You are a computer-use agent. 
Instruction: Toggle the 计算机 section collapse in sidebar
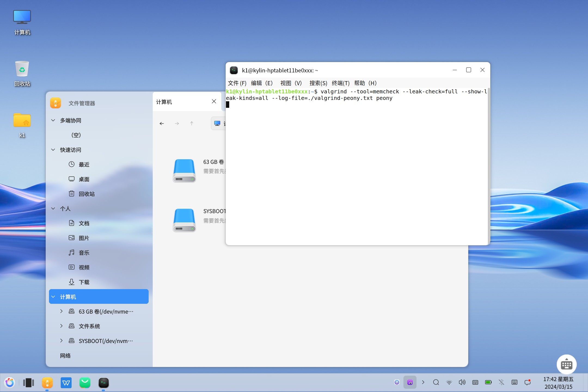(x=53, y=297)
